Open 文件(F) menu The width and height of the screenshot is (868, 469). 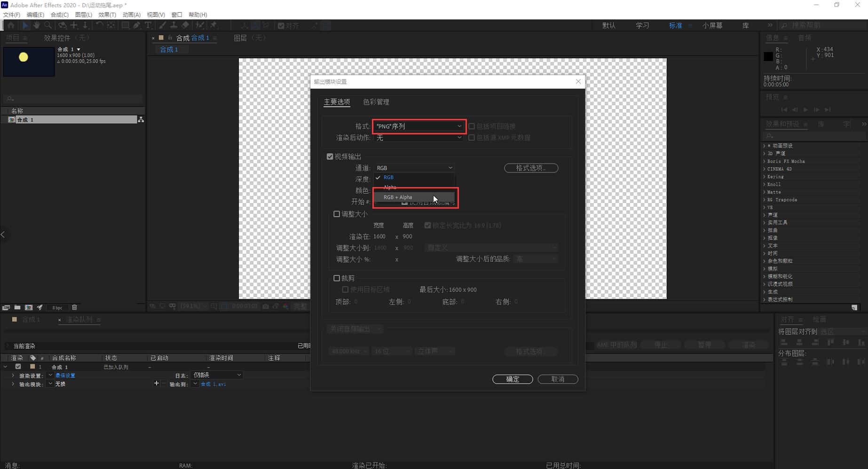[x=12, y=15]
